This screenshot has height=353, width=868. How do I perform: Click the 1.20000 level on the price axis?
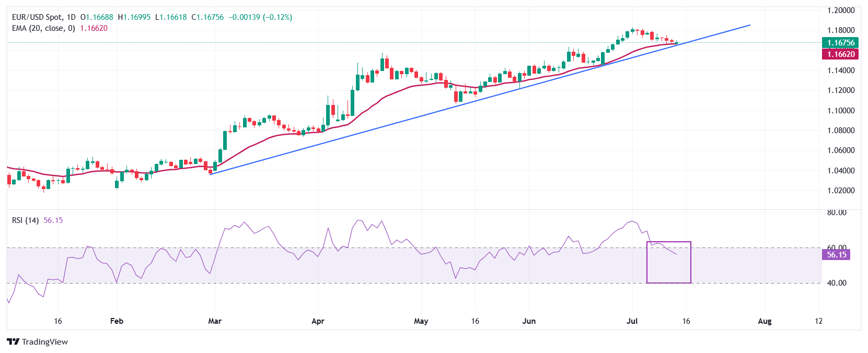(x=840, y=10)
